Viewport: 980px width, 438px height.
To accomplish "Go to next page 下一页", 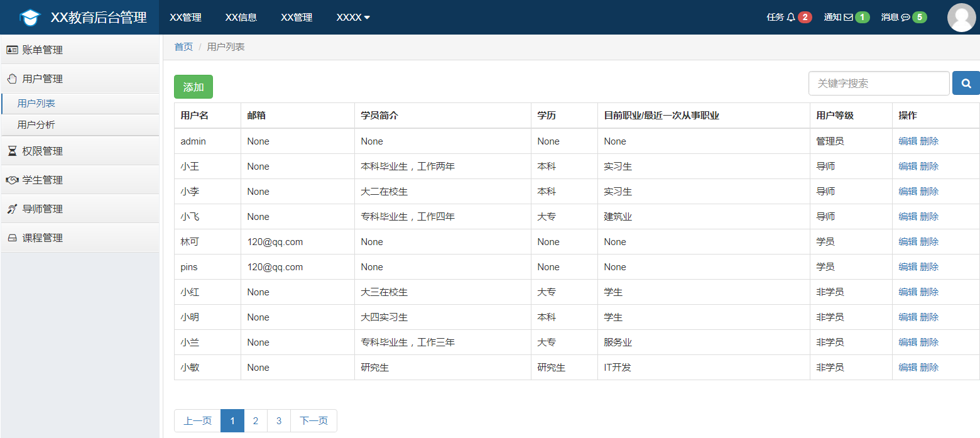I will pyautogui.click(x=314, y=420).
